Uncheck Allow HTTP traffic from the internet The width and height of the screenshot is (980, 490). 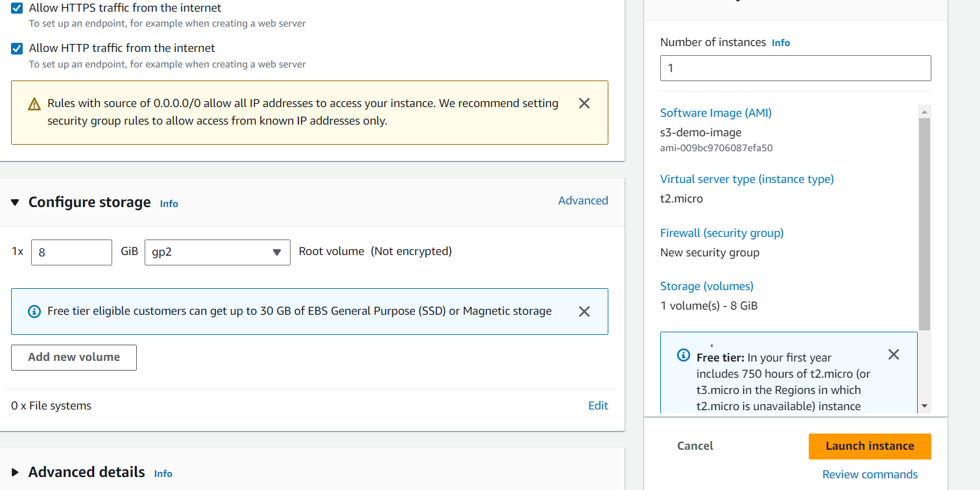17,48
